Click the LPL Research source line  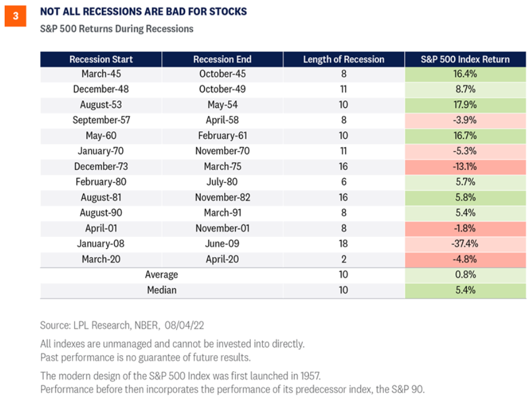coord(122,326)
